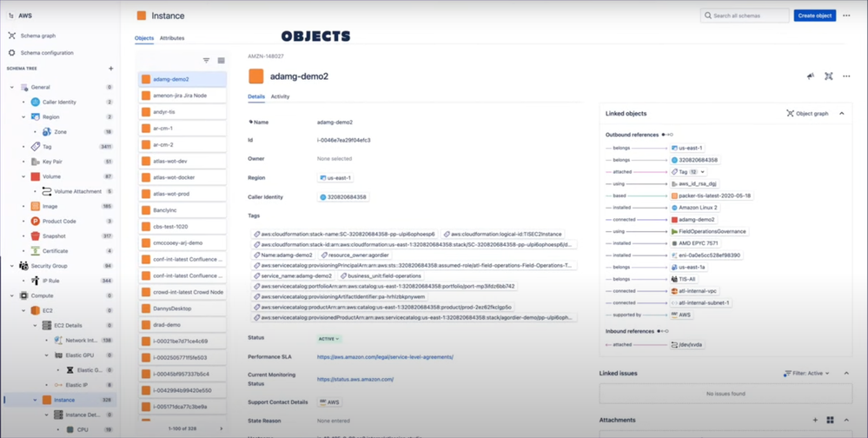Image resolution: width=868 pixels, height=438 pixels.
Task: Open the object list filter
Action: 207,60
